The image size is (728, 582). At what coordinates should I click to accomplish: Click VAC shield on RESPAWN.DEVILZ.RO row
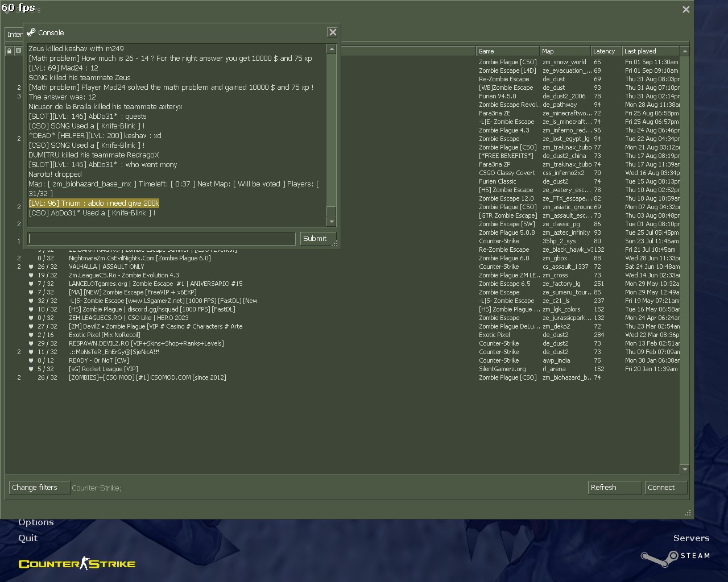pos(31,343)
